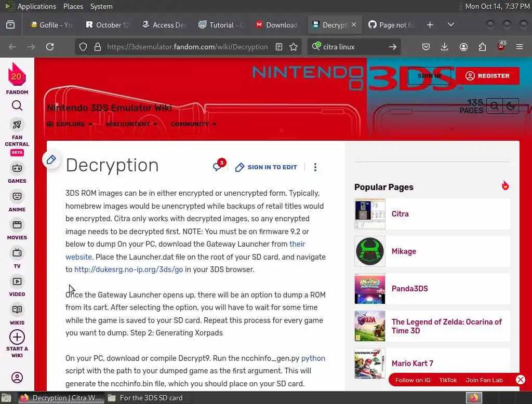Open the TV section icon
The image size is (532, 404).
tap(17, 253)
